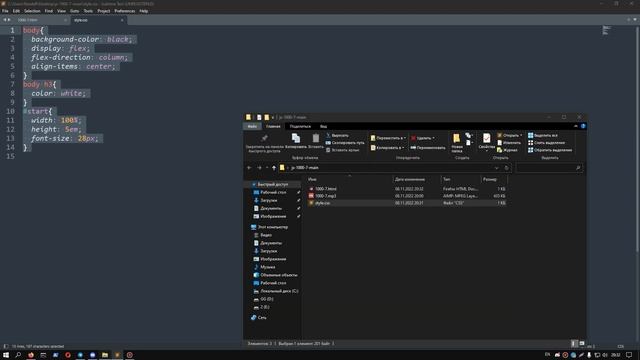Open This PC (Этот компьютер) in sidebar
The height and width of the screenshot is (360, 640).
click(273, 227)
